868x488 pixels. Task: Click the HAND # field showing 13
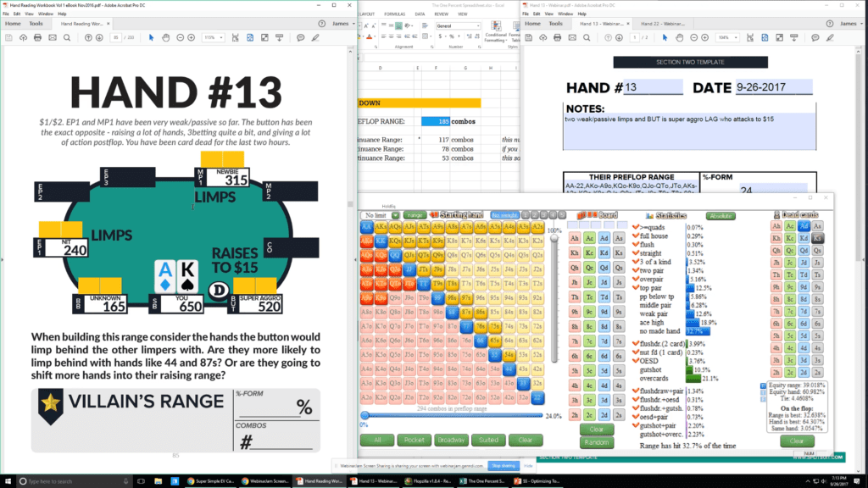[x=653, y=87]
